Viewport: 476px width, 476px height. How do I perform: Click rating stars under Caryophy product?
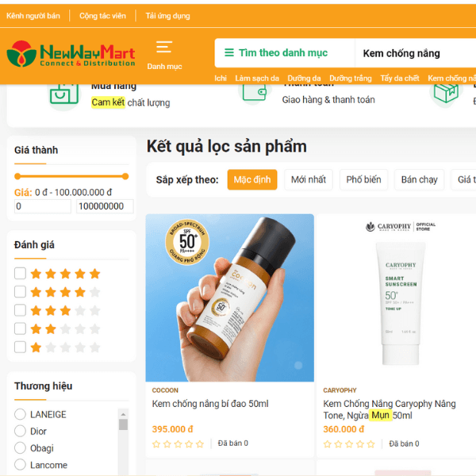349,444
